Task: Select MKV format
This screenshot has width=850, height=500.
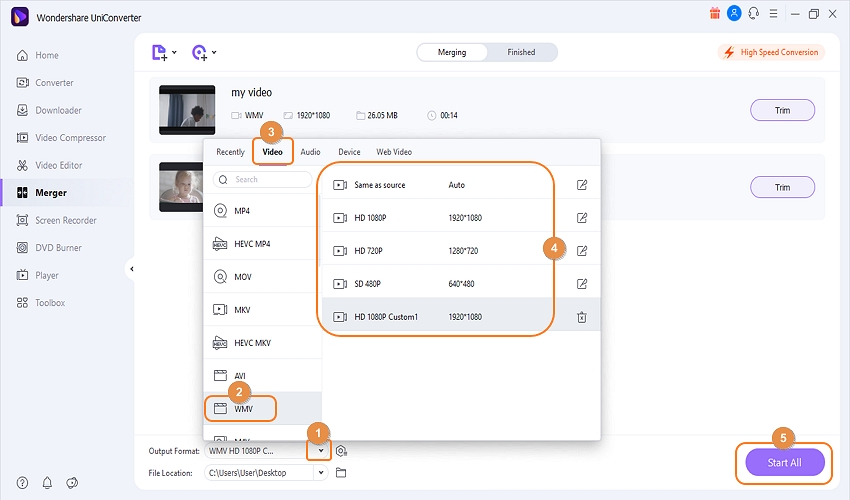Action: tap(262, 310)
